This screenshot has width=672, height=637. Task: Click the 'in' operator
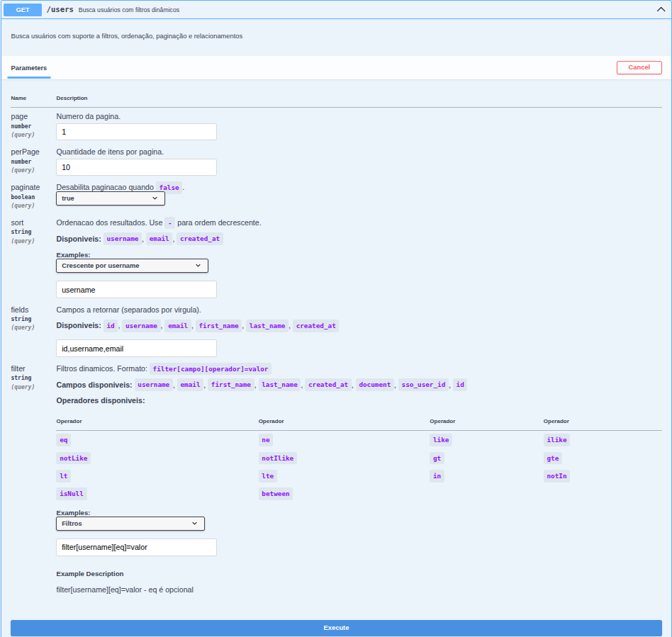click(437, 476)
